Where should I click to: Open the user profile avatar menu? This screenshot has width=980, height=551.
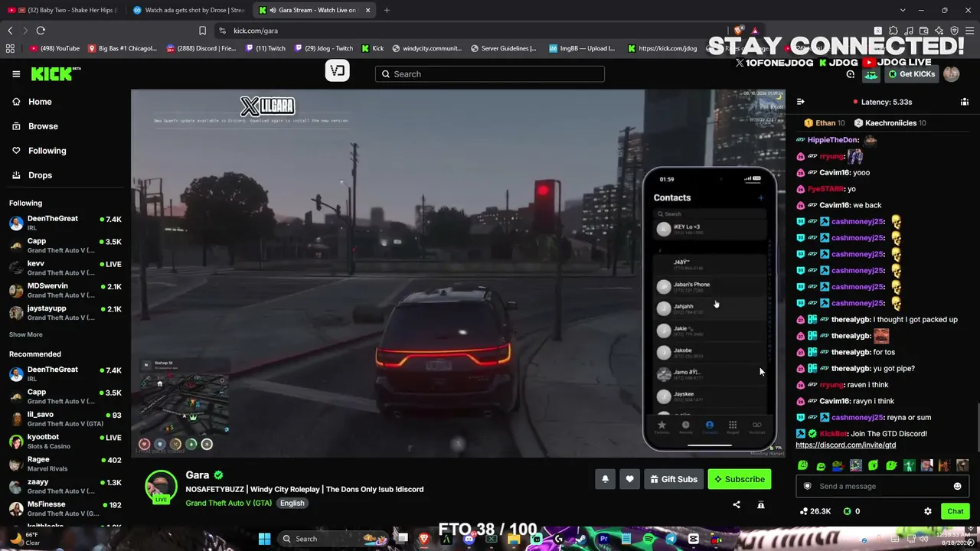(x=952, y=74)
